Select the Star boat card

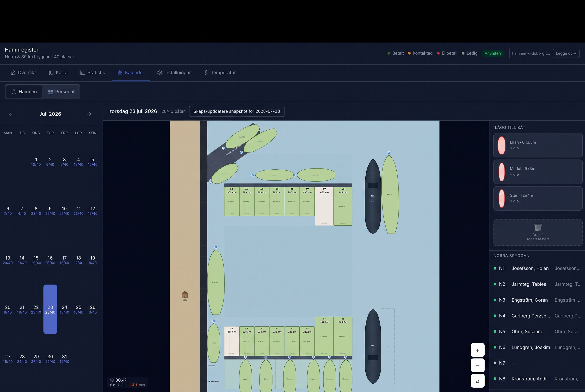pos(538,198)
